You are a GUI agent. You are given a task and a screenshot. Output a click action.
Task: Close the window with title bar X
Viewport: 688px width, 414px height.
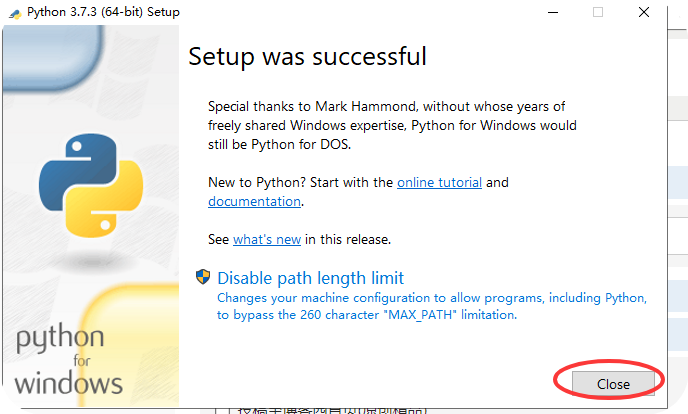tap(645, 12)
